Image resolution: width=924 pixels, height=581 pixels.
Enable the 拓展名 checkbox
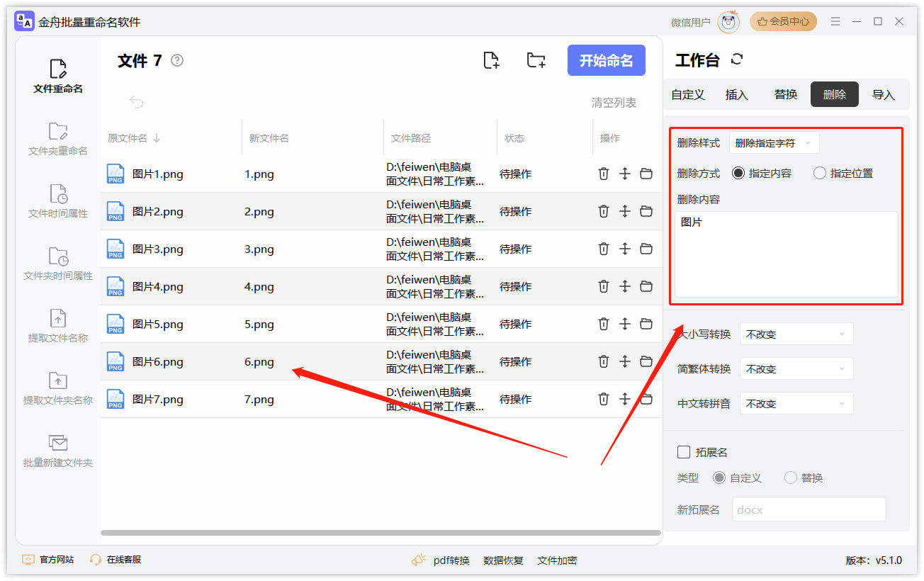684,452
